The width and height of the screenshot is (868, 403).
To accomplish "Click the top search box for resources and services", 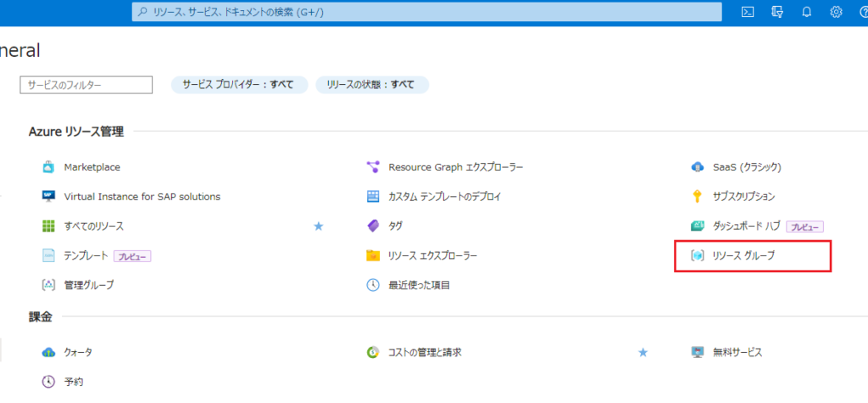I will (x=427, y=12).
